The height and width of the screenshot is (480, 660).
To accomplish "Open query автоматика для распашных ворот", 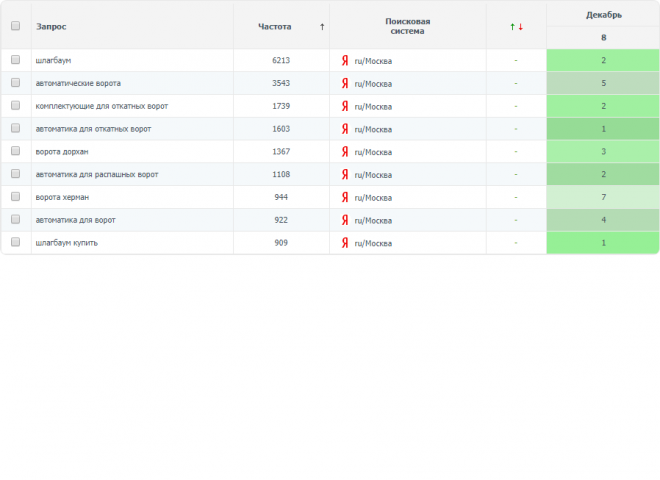I will click(97, 174).
